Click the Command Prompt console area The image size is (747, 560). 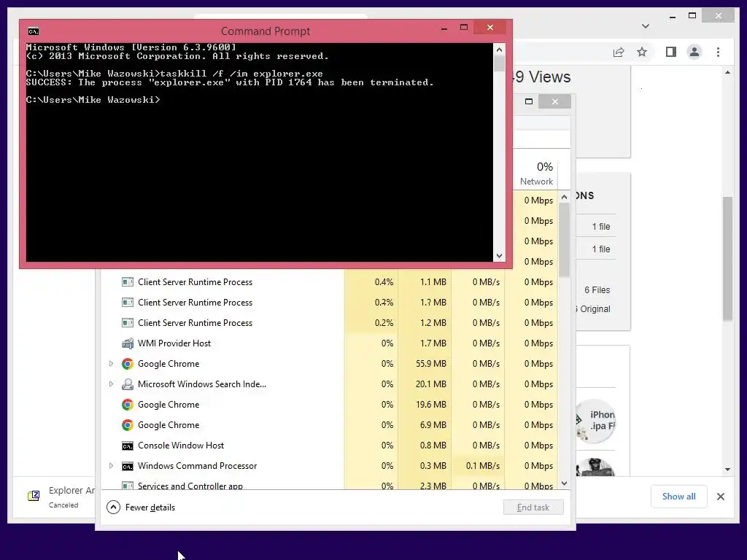(259, 152)
